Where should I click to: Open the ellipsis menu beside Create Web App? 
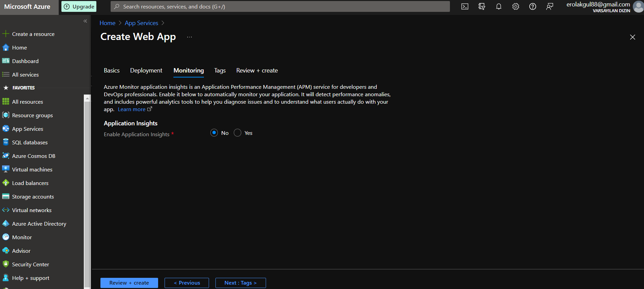189,37
